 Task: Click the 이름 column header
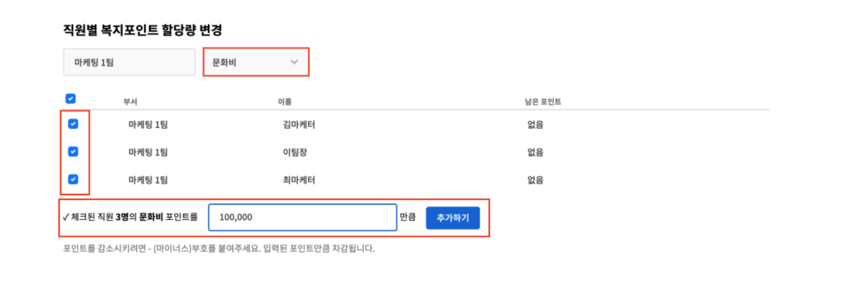(285, 102)
